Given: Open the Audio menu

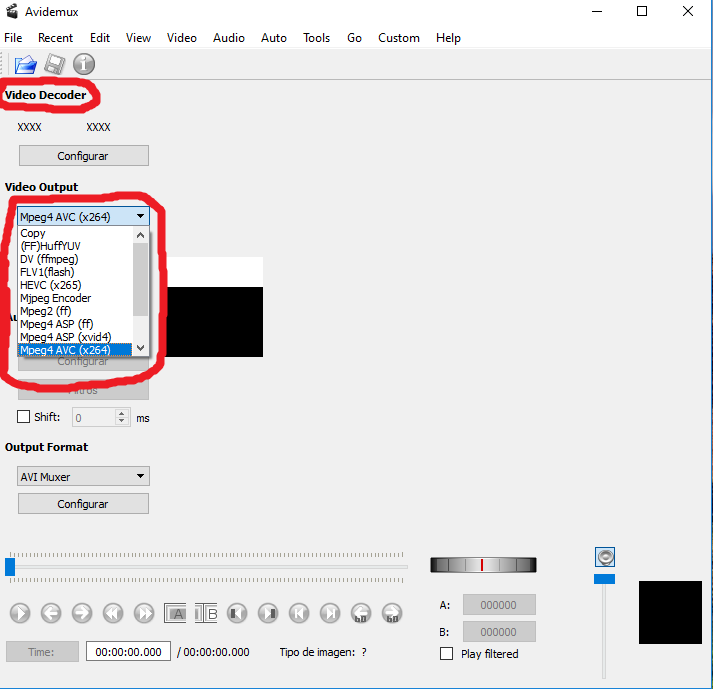Looking at the screenshot, I should 229,38.
